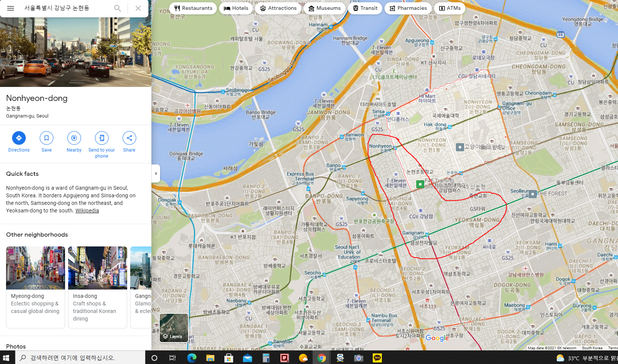The image size is (618, 364).
Task: Clear the search with the X icon
Action: [x=138, y=8]
